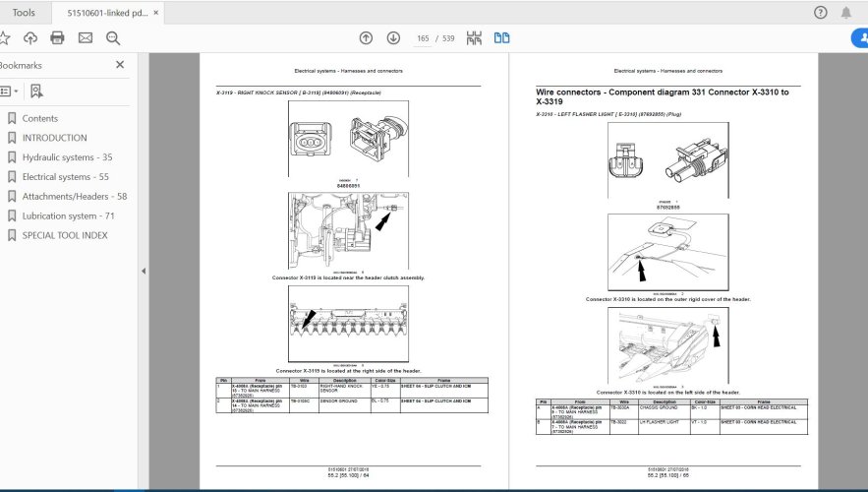Open the help question mark icon

point(821,13)
